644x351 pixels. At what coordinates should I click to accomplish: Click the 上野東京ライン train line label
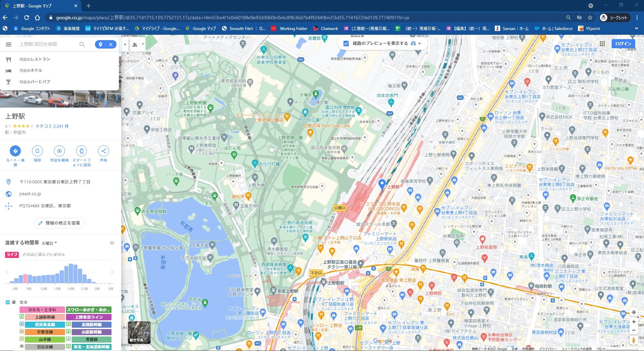pos(89,317)
